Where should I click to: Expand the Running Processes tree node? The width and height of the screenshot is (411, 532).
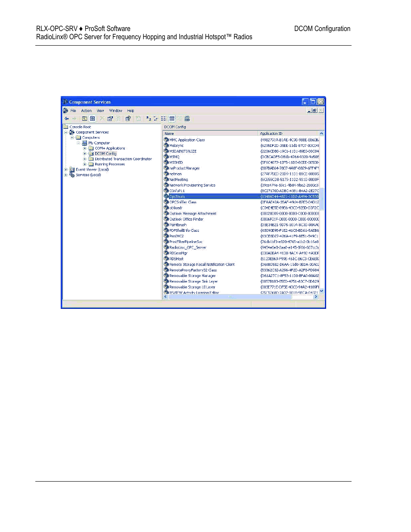[x=85, y=164]
